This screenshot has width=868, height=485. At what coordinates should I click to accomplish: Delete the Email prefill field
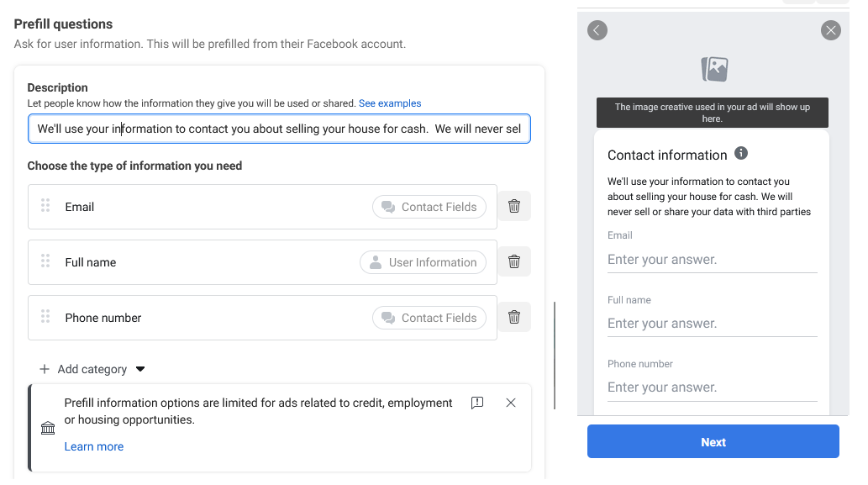pyautogui.click(x=513, y=206)
